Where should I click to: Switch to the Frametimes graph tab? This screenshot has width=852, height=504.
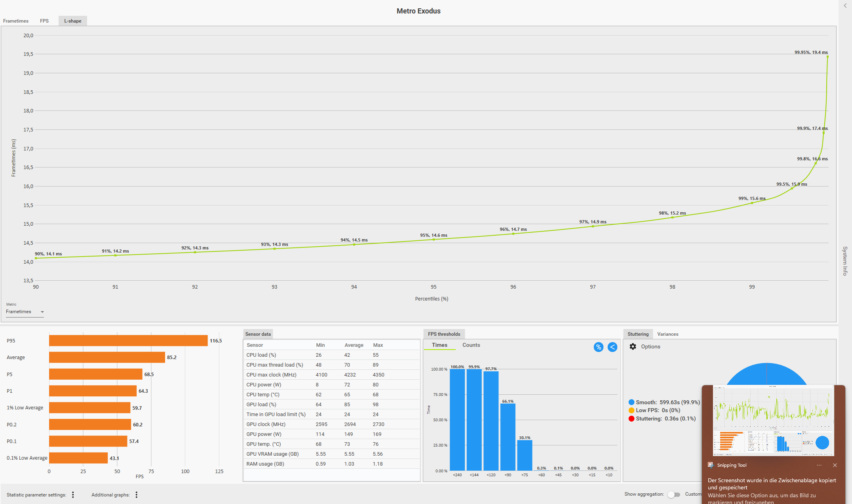[16, 21]
